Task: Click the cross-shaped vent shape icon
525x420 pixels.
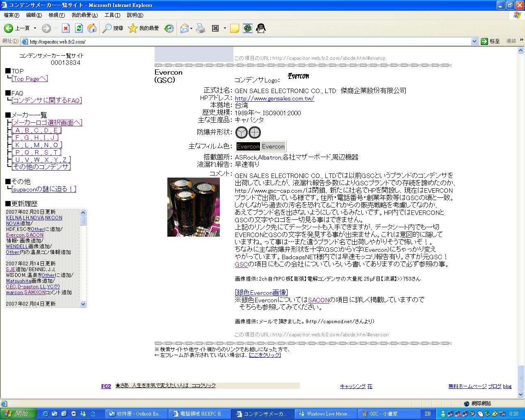Action: tap(255, 132)
